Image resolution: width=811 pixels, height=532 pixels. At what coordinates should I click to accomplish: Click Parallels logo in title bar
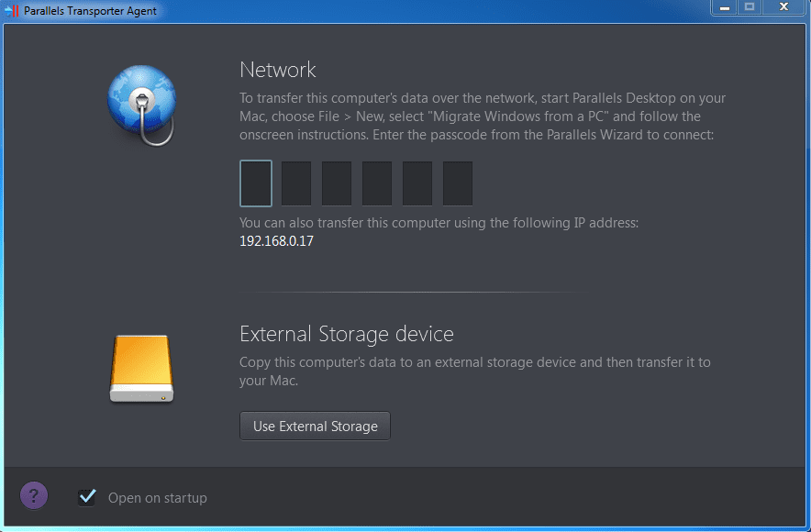tap(12, 10)
